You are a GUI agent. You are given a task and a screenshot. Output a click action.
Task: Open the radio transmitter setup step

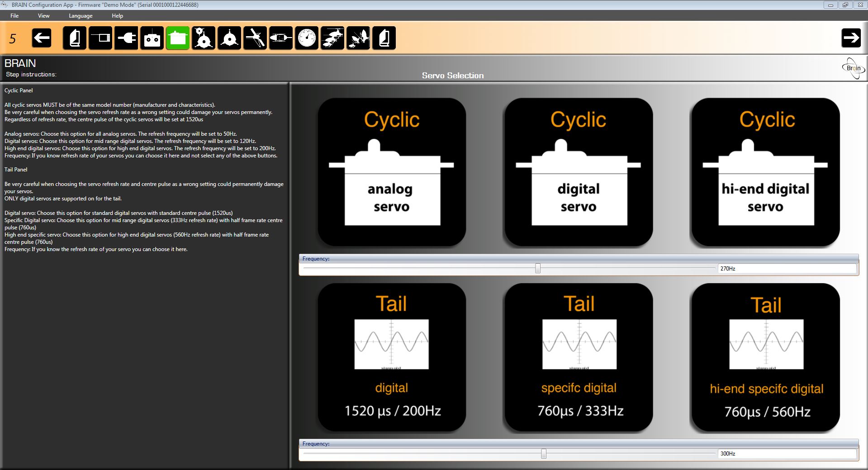pyautogui.click(x=152, y=38)
